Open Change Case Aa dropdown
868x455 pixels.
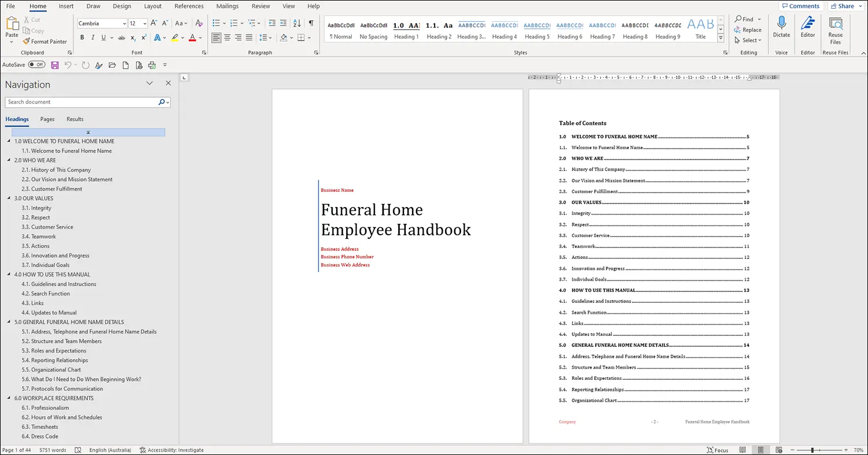(181, 23)
